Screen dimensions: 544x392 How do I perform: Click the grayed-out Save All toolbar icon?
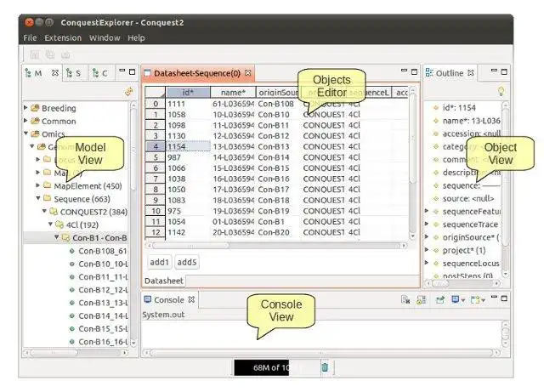pyautogui.click(x=50, y=54)
